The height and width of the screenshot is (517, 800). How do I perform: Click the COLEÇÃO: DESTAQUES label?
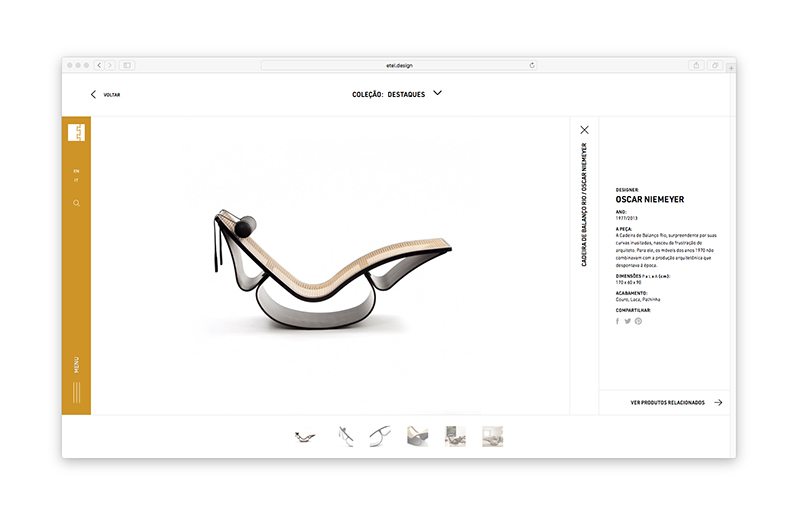[388, 94]
